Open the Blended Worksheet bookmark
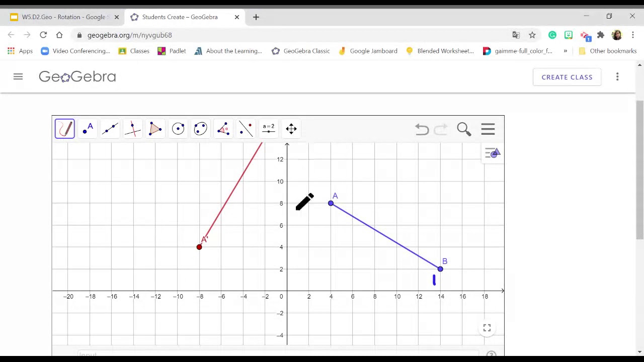Image resolution: width=644 pixels, height=362 pixels. coord(440,51)
